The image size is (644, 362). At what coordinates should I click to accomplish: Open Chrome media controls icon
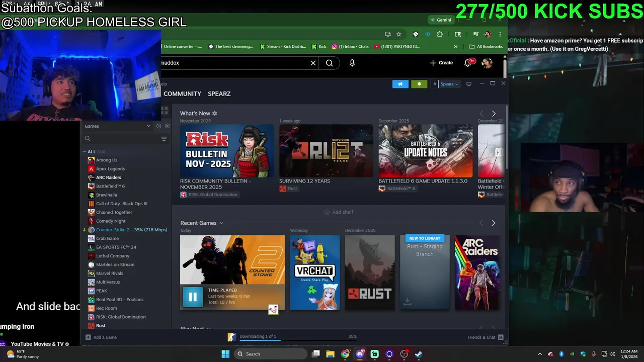click(x=475, y=34)
